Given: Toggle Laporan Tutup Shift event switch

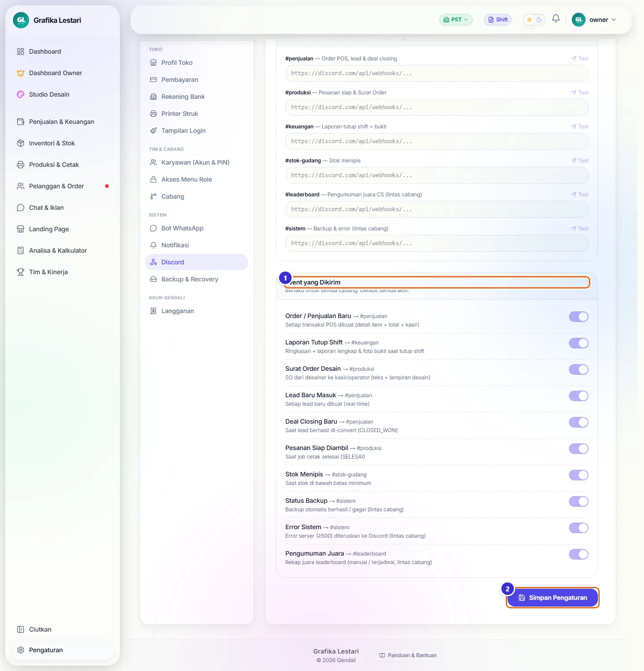Looking at the screenshot, I should (x=579, y=343).
